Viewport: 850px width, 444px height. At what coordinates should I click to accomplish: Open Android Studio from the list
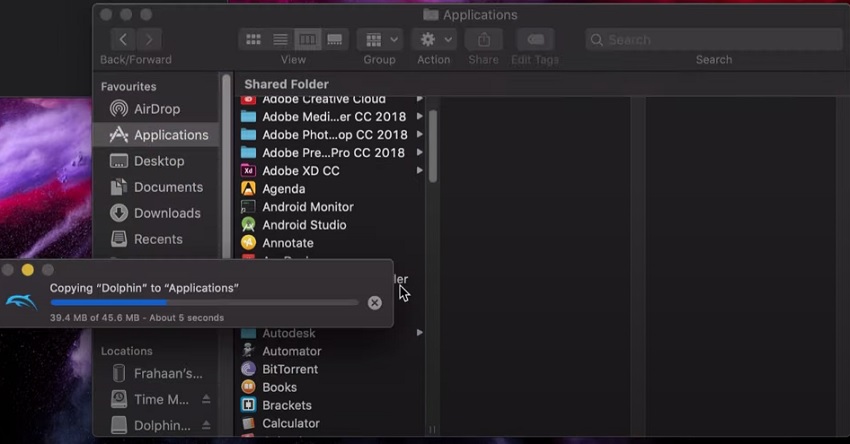[x=304, y=225]
